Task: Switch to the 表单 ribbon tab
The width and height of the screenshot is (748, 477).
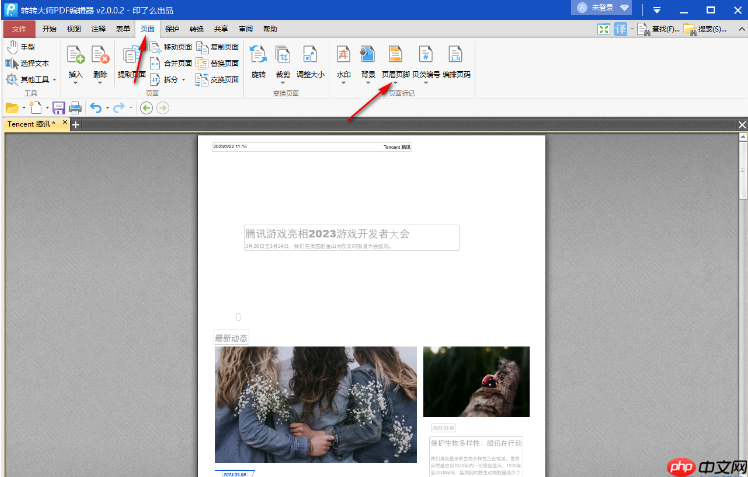Action: 123,29
